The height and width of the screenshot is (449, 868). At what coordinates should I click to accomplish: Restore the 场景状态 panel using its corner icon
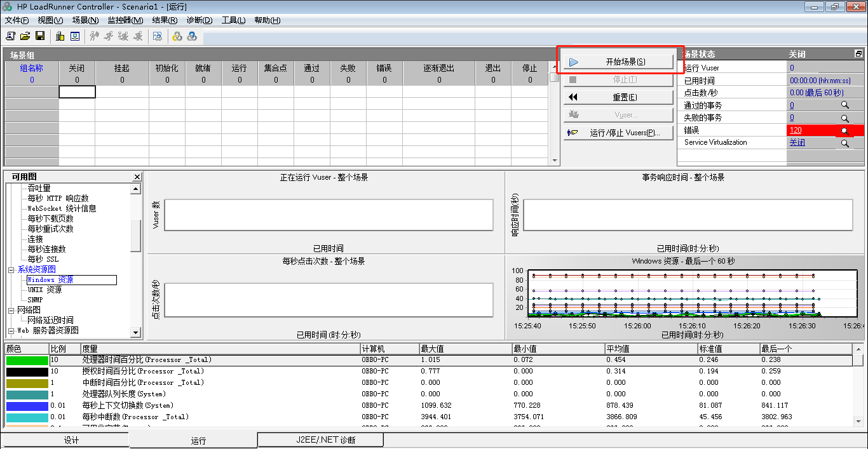(858, 54)
